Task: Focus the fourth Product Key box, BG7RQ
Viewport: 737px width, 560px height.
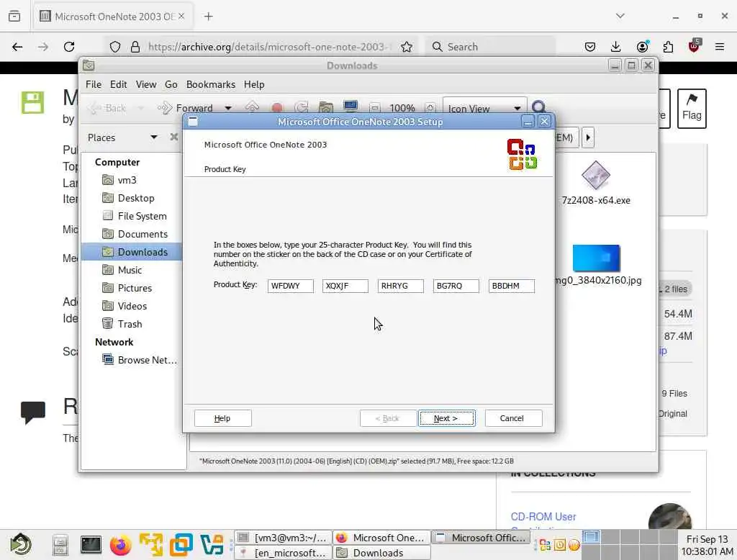Action: pos(456,286)
